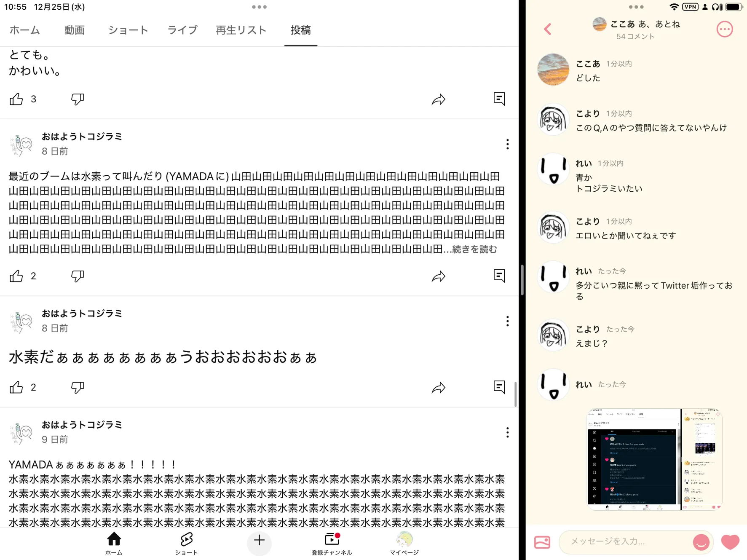Open the YouTube window multitasking dots

point(259,7)
